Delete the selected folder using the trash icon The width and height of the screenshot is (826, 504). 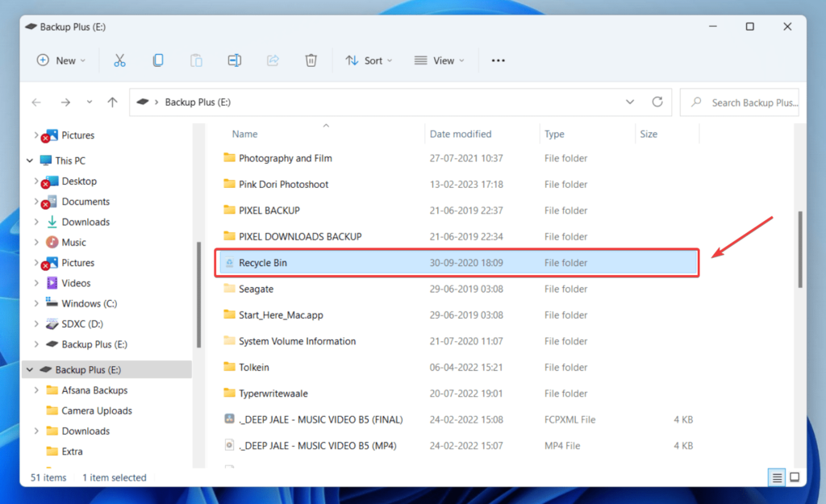[311, 60]
